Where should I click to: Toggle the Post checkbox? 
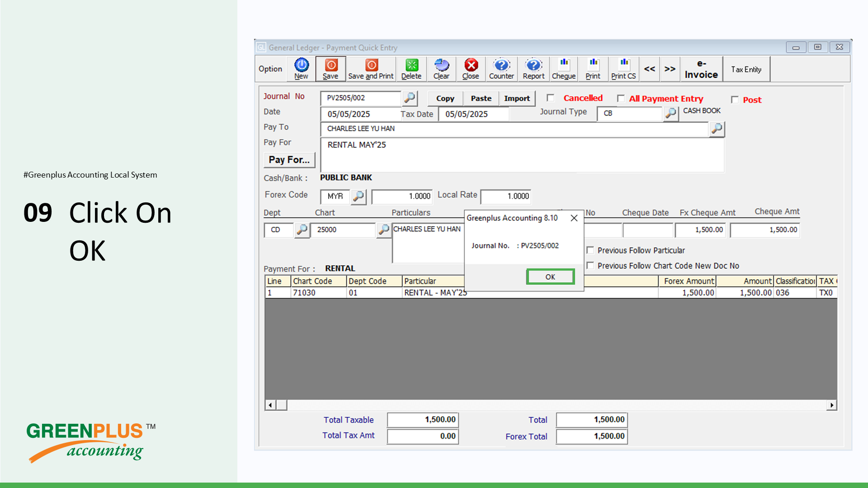coord(735,100)
